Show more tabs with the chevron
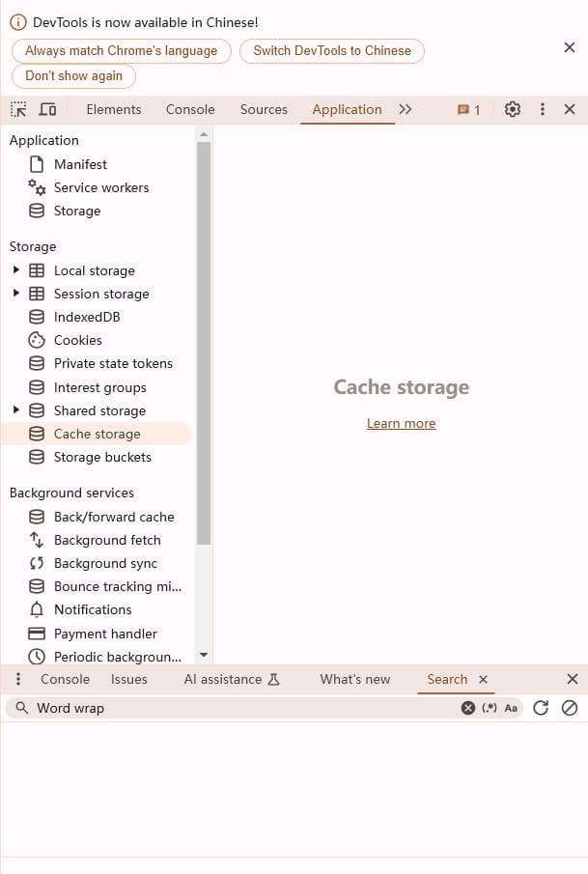The image size is (588, 874). [x=406, y=109]
